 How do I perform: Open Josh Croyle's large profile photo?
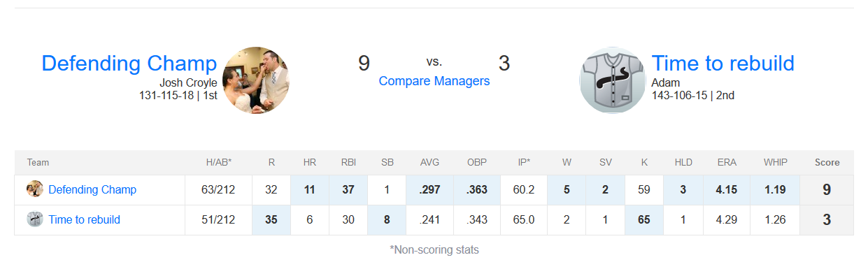tap(255, 80)
